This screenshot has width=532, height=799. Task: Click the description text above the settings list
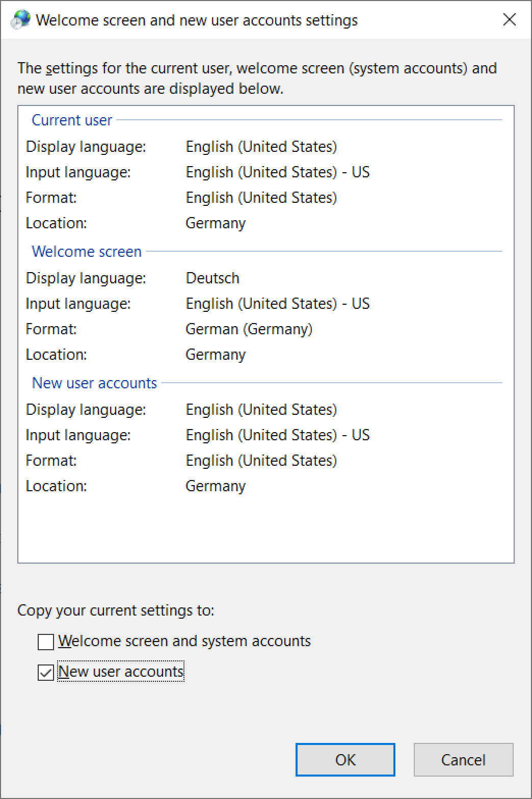(257, 78)
